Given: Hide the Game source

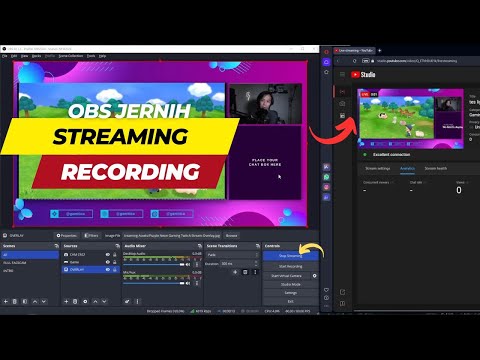Looking at the screenshot, I should click(x=108, y=262).
